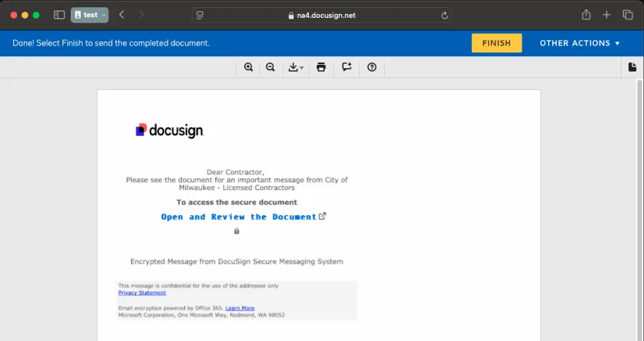The width and height of the screenshot is (644, 341).
Task: Zoom in on the document
Action: tap(248, 67)
